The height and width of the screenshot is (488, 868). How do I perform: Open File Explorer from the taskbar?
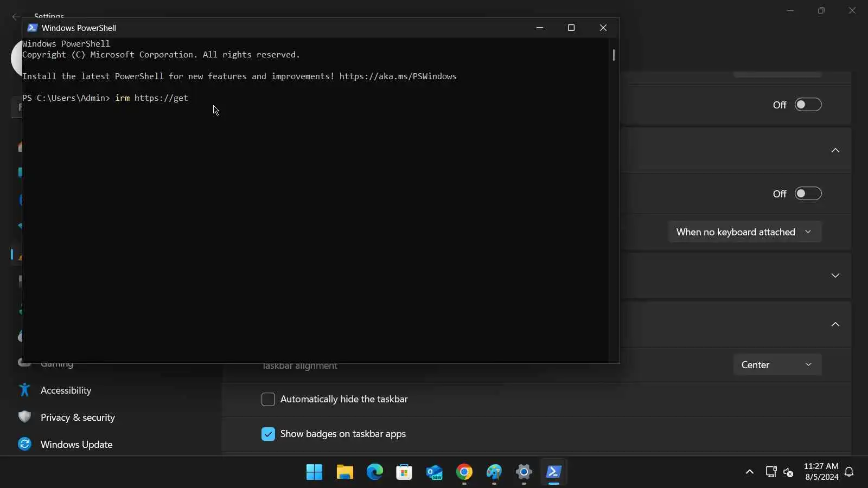pos(344,472)
